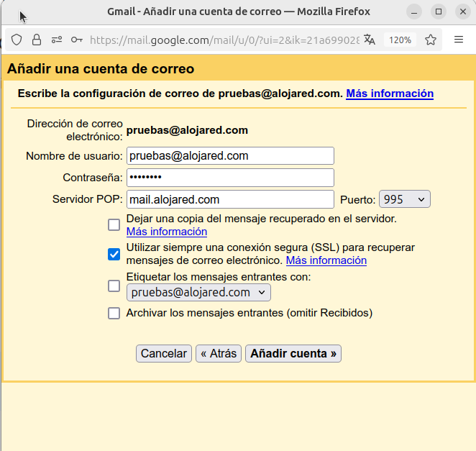Maximize the Firefox window
Viewport: 476px width, 451px height.
coord(439,12)
